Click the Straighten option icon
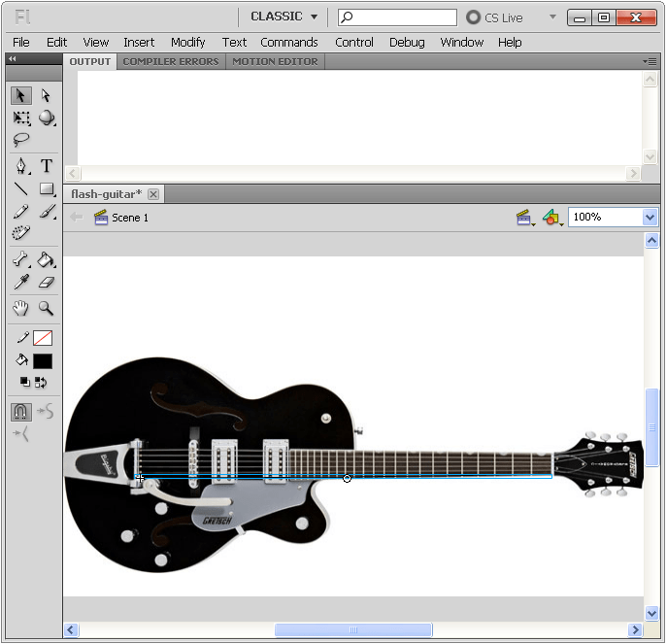This screenshot has width=667, height=644. tap(21, 434)
